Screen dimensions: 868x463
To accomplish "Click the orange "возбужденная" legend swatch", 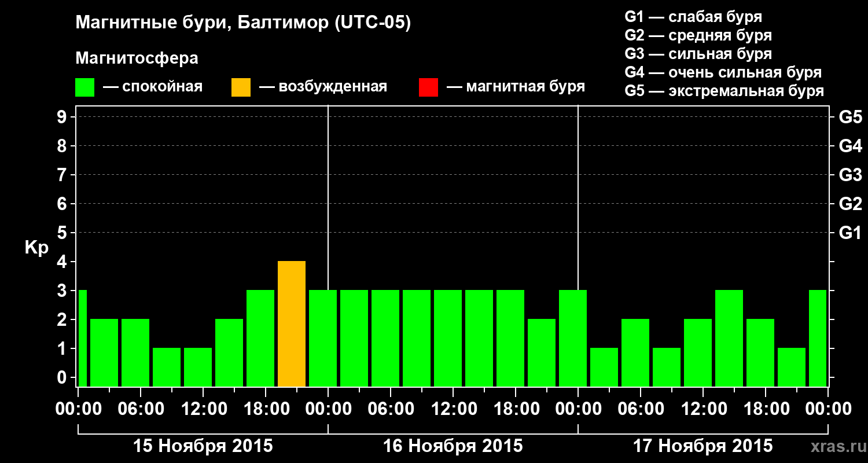I will click(x=241, y=87).
